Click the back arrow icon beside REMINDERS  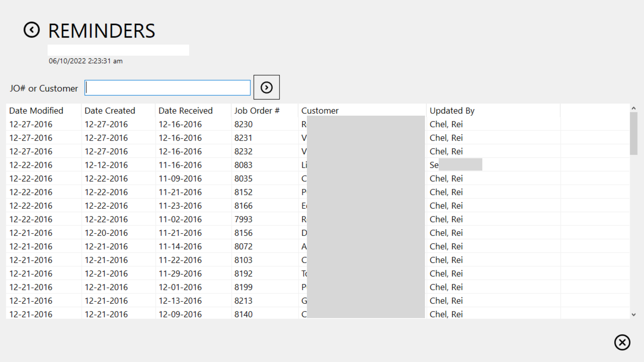(x=32, y=30)
